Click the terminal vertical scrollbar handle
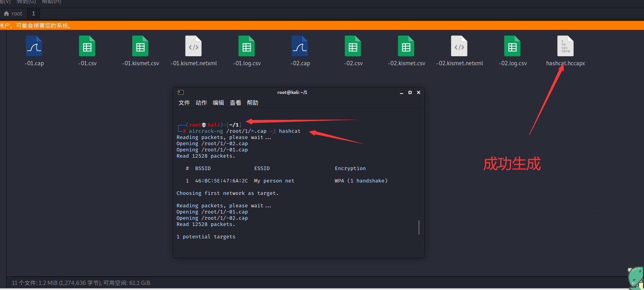The image size is (644, 290). tap(419, 227)
